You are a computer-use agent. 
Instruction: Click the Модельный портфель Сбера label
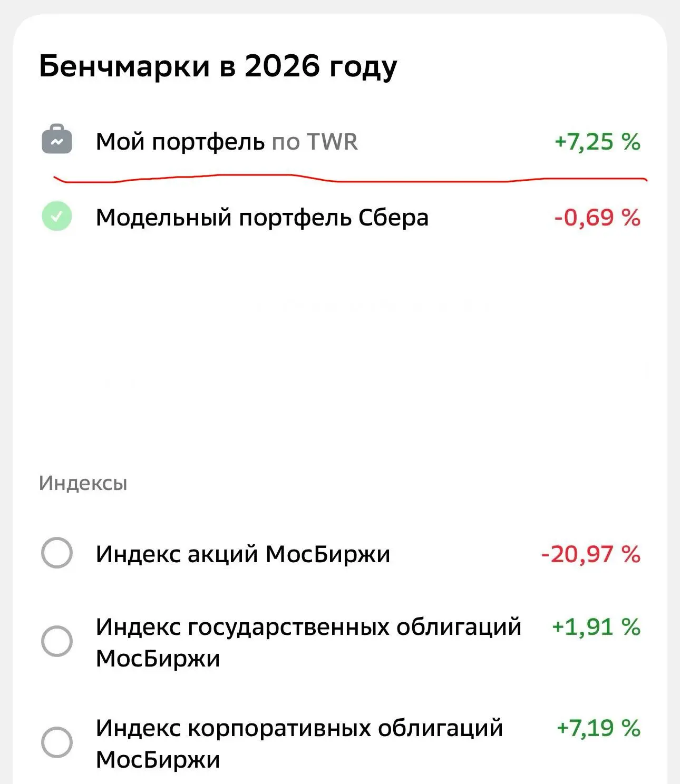coord(262,217)
